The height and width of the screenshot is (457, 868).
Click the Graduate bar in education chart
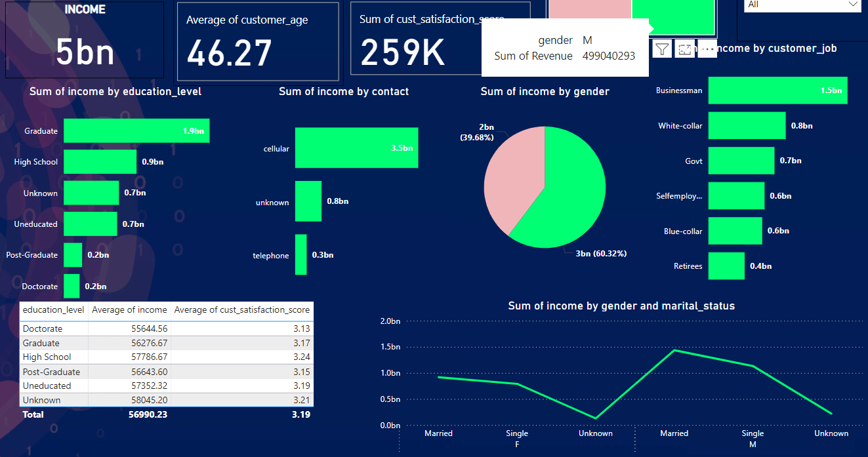click(136, 130)
